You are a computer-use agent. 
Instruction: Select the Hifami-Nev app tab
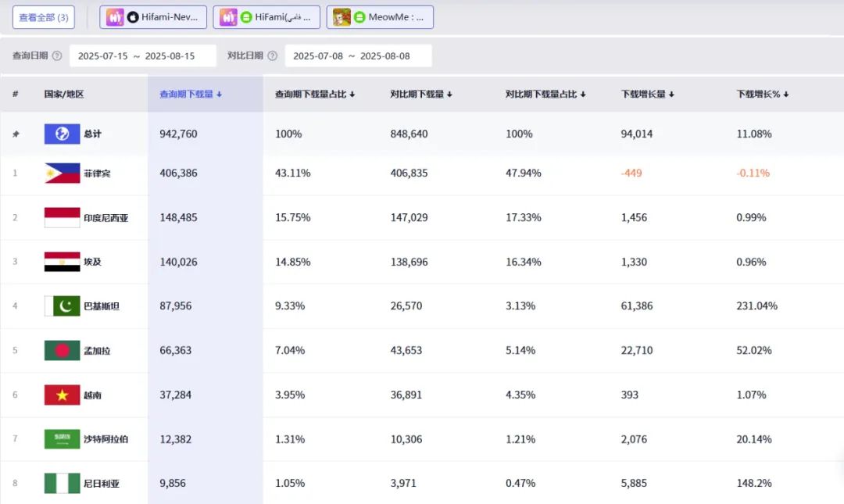153,17
